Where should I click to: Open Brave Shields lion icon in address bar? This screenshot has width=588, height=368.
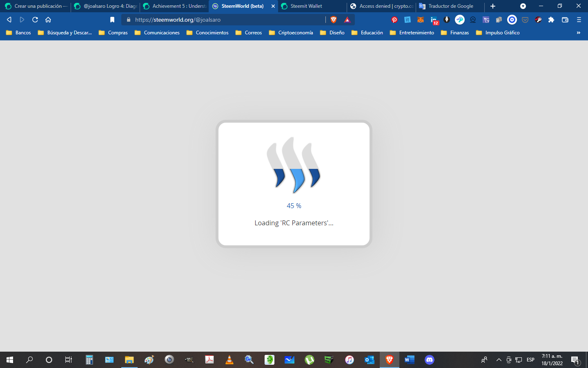pyautogui.click(x=334, y=20)
